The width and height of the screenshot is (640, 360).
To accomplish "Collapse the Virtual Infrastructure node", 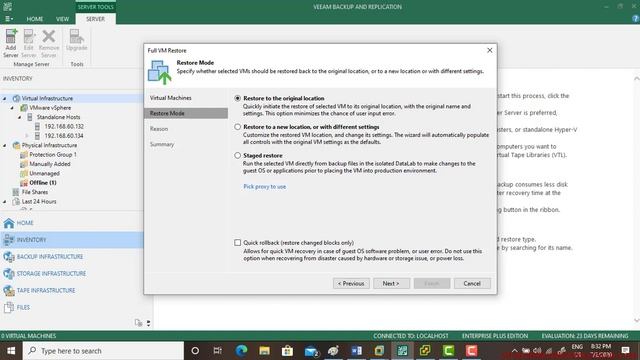I will [x=5, y=98].
